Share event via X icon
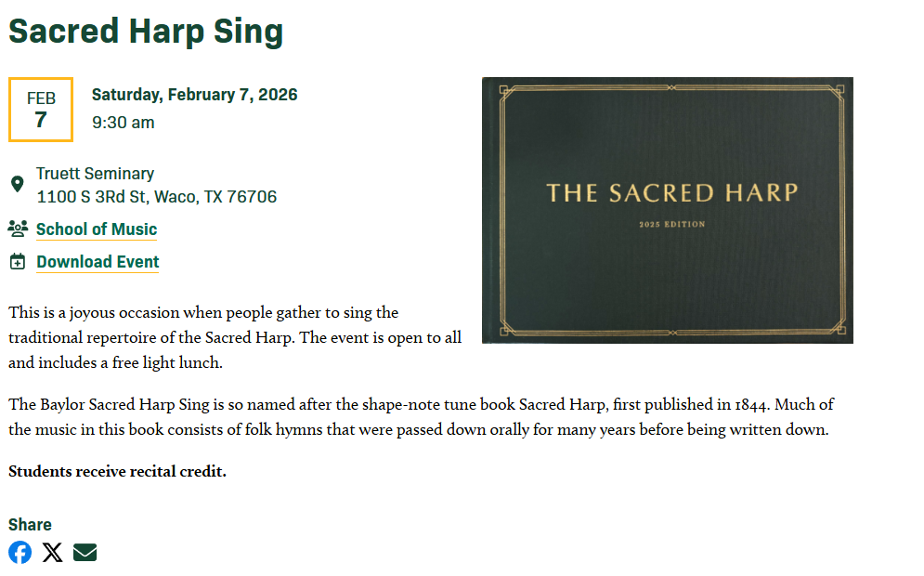924x576 pixels. 53,553
